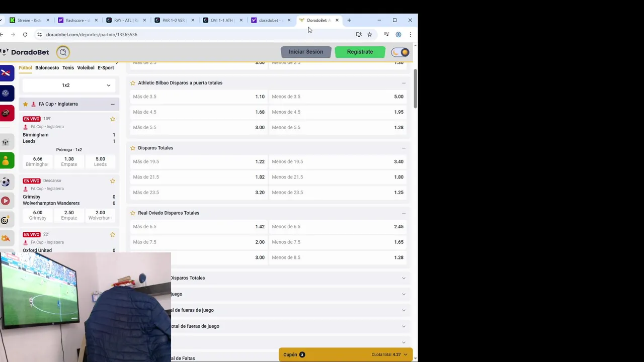Collapse the FA Cup Inglaterra section
This screenshot has width=644, height=362.
tap(112, 104)
